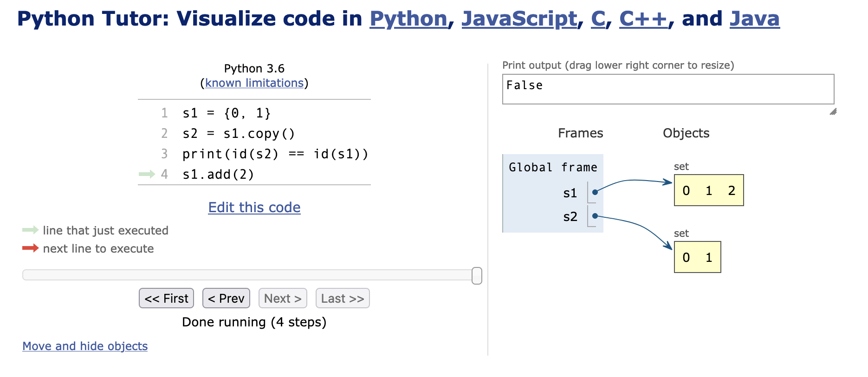
Task: Open the known limitations link
Action: 254,83
